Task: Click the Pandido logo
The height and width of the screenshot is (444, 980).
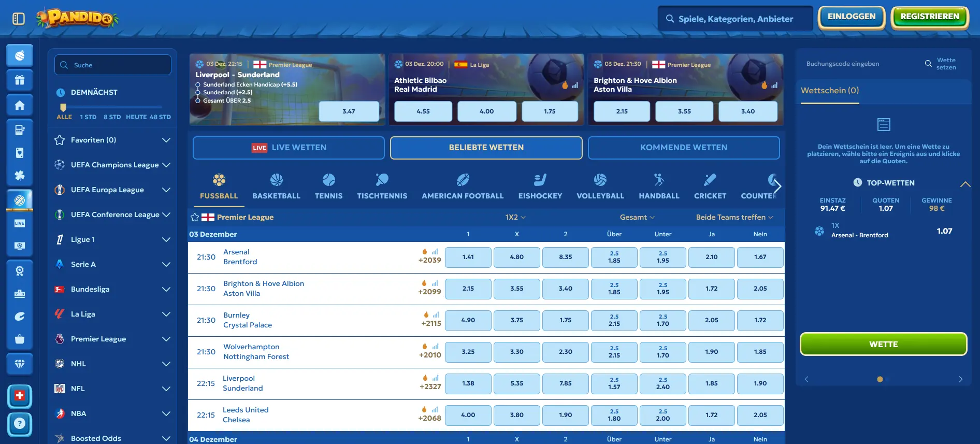Action: 78,18
